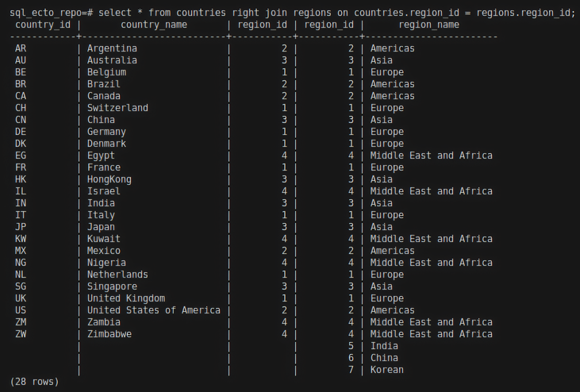This screenshot has height=392, width=580.
Task: Click the Zimbabwe country name
Action: 109,334
